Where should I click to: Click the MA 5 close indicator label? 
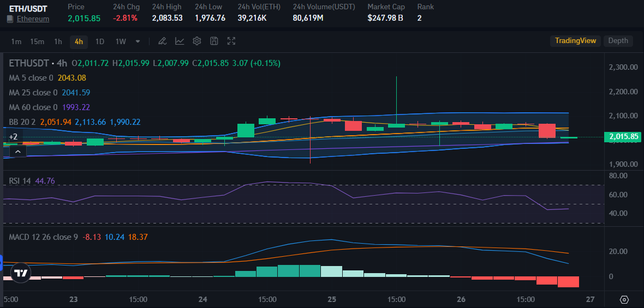[31, 78]
